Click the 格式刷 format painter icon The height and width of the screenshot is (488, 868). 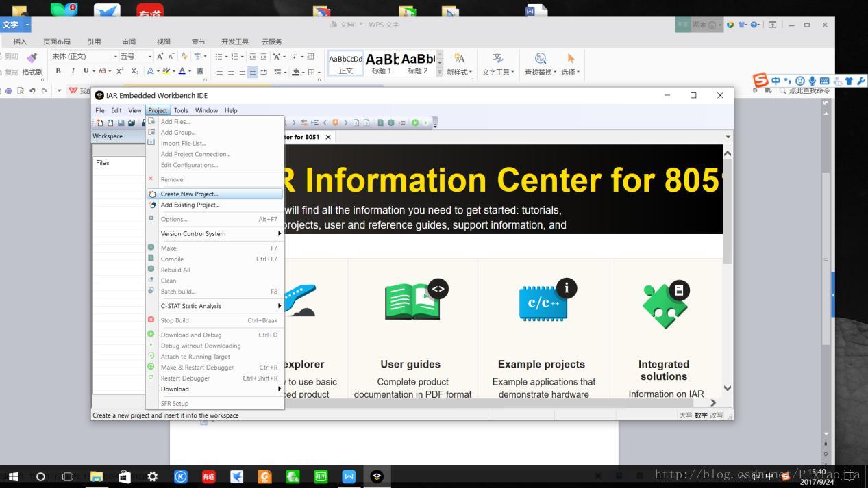32,58
